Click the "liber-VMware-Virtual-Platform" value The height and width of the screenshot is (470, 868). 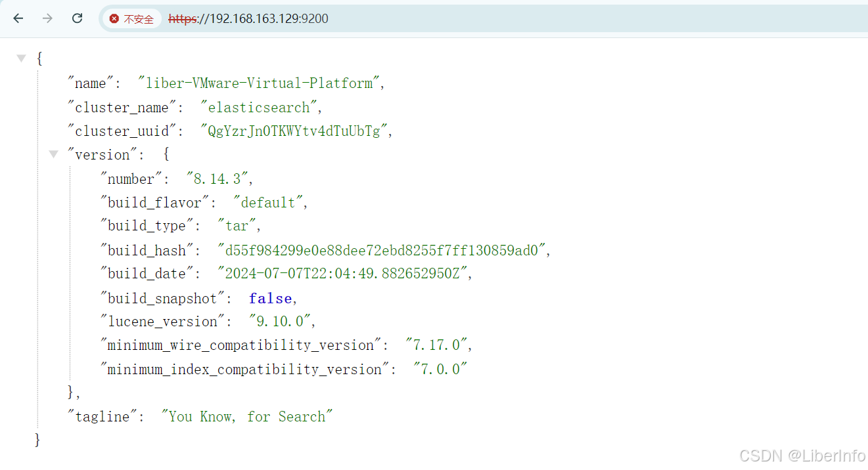(259, 83)
